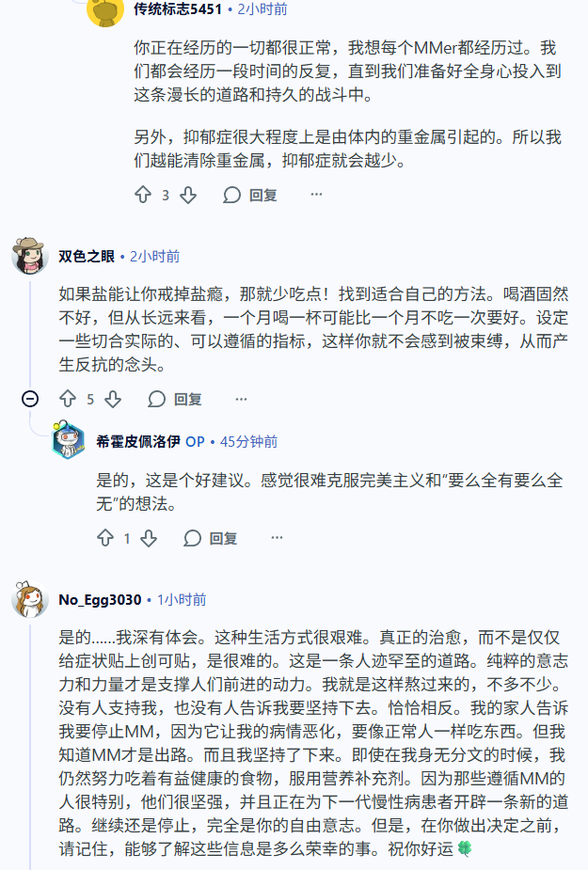Click the 45分钟前 timestamp link
This screenshot has height=870, width=588.
pyautogui.click(x=248, y=441)
